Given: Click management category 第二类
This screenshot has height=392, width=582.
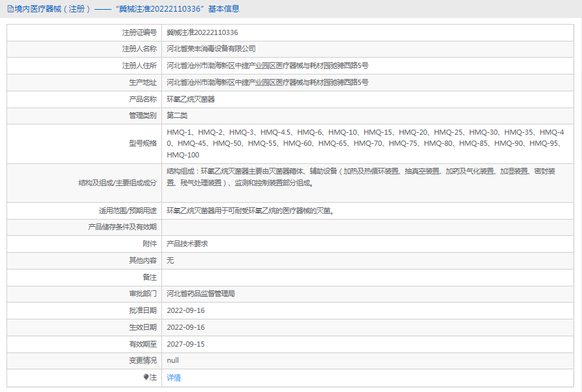Looking at the screenshot, I should point(177,115).
